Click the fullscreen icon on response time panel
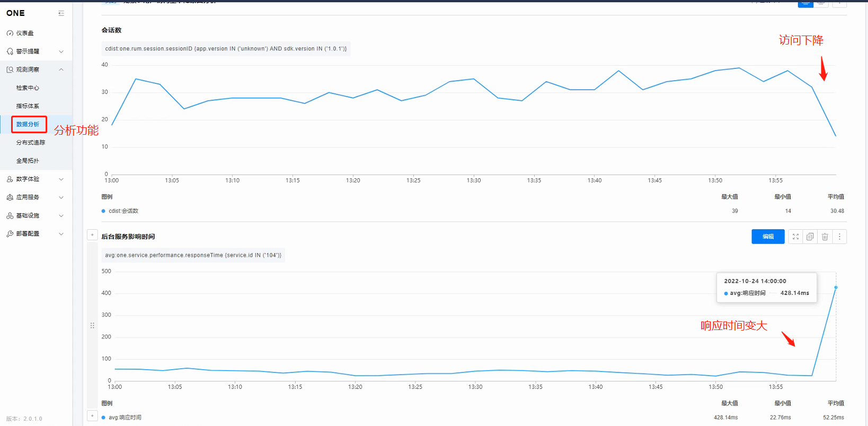Screen dimensions: 868x426 795,237
